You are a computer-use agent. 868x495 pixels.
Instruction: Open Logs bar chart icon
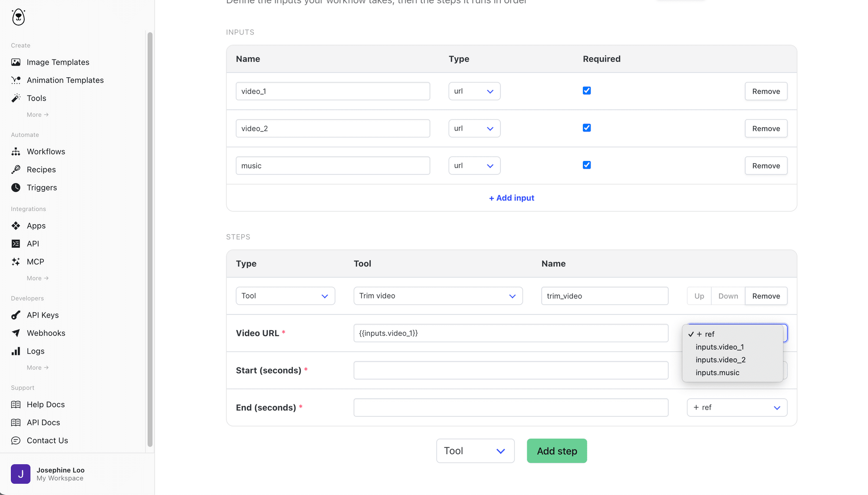click(x=16, y=351)
